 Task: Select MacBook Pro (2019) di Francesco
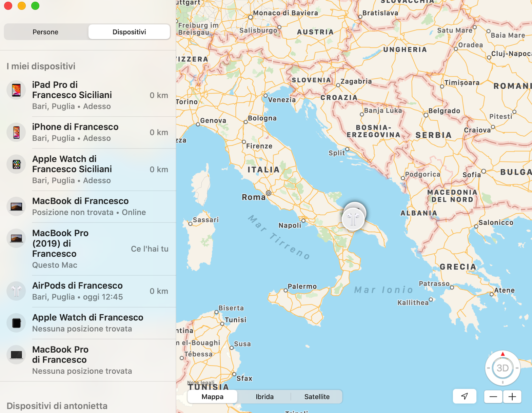click(x=88, y=249)
